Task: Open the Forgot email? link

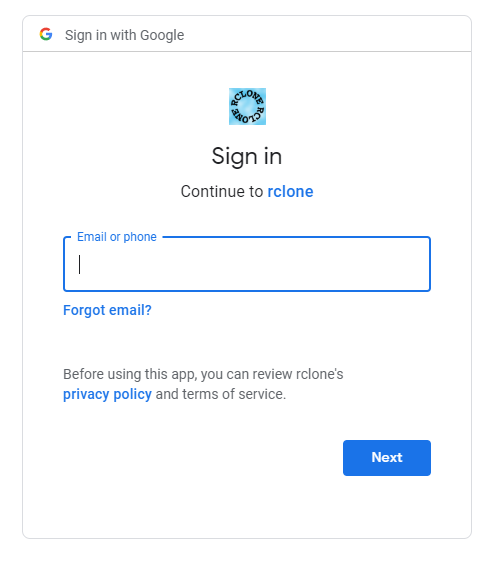Action: (107, 310)
